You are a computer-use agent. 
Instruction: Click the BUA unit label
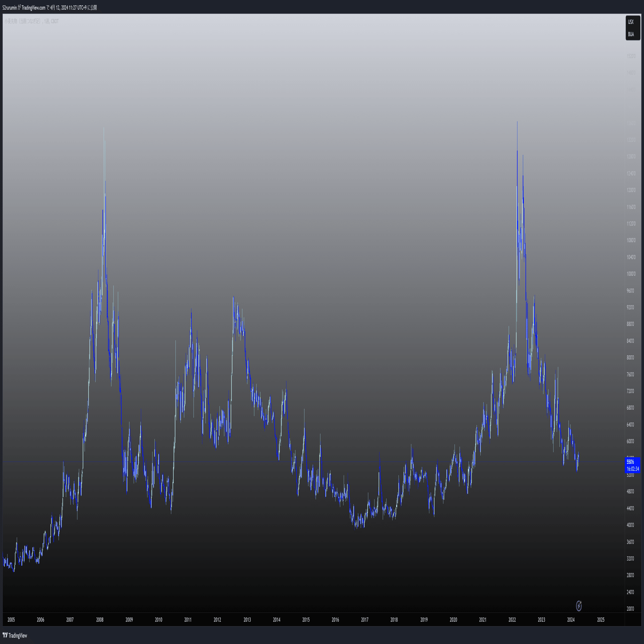(x=631, y=34)
